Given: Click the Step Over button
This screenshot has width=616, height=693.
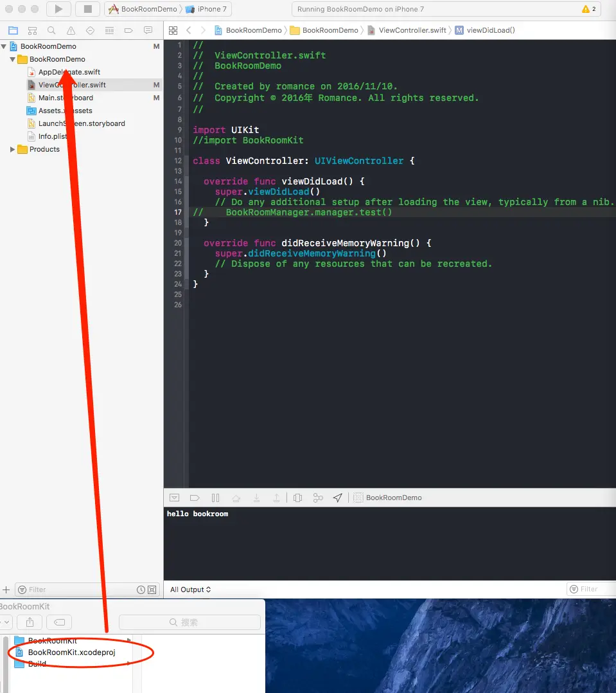Looking at the screenshot, I should click(236, 498).
